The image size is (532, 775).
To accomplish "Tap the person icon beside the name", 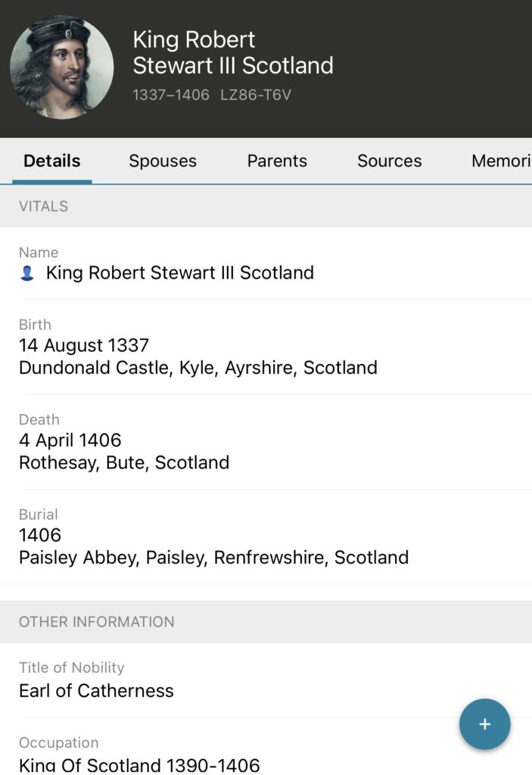I will [x=27, y=273].
